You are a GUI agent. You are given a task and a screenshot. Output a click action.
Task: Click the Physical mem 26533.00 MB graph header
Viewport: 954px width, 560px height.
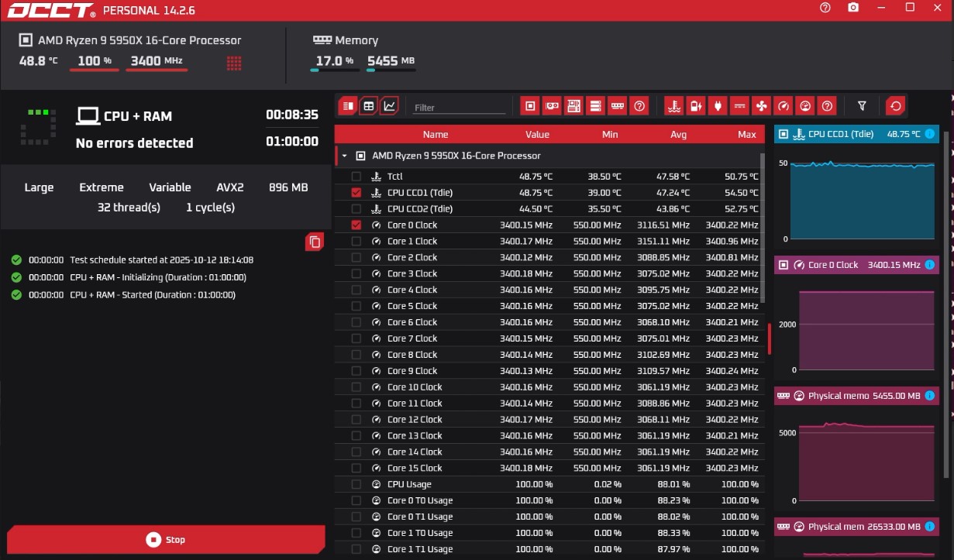[x=856, y=527]
